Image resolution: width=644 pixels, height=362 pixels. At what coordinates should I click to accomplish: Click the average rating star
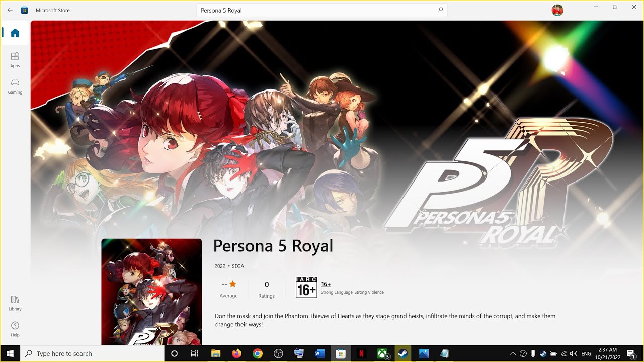[x=232, y=284]
